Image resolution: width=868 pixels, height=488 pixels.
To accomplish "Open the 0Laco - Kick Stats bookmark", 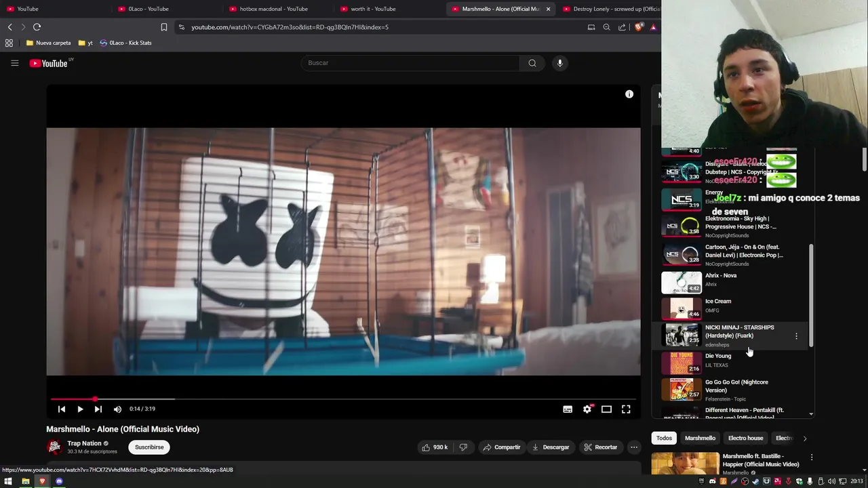I will tap(125, 43).
